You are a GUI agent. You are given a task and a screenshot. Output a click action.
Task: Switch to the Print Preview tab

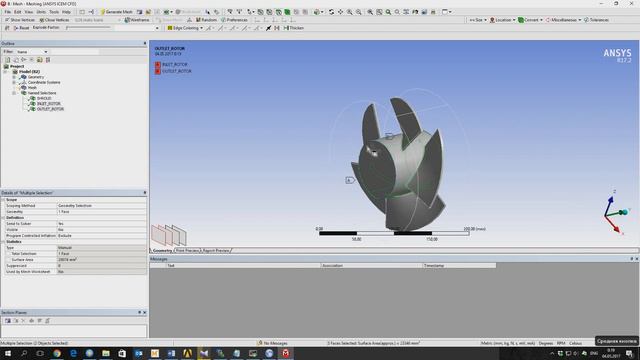(x=187, y=250)
